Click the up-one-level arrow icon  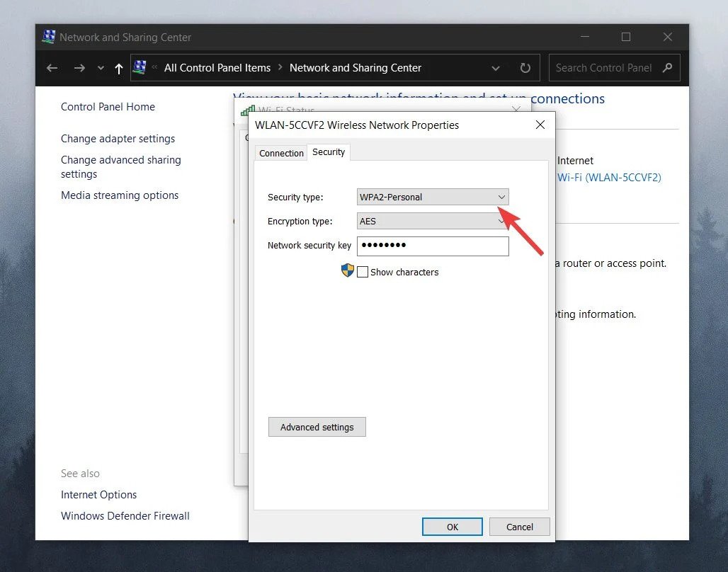[x=119, y=69]
